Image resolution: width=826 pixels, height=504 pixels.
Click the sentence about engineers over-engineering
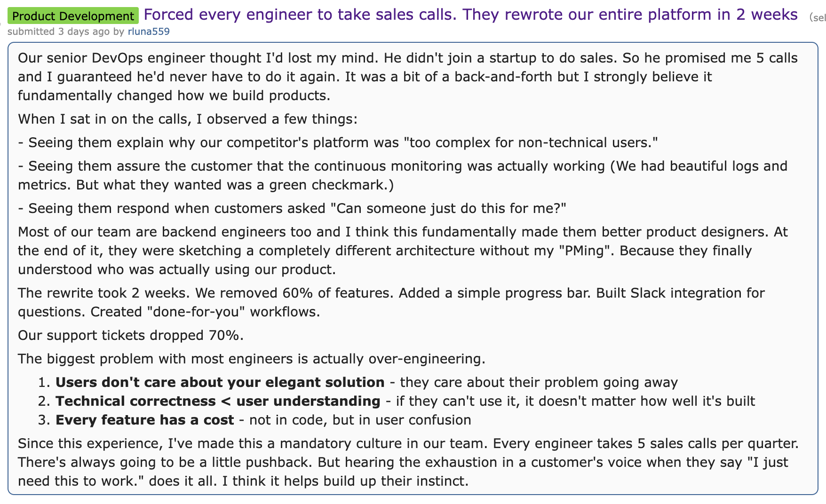[252, 359]
